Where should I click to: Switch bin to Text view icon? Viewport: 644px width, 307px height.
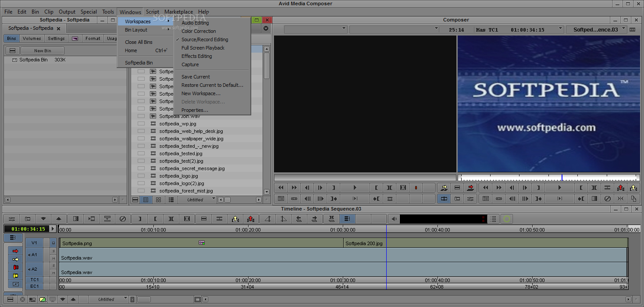146,200
